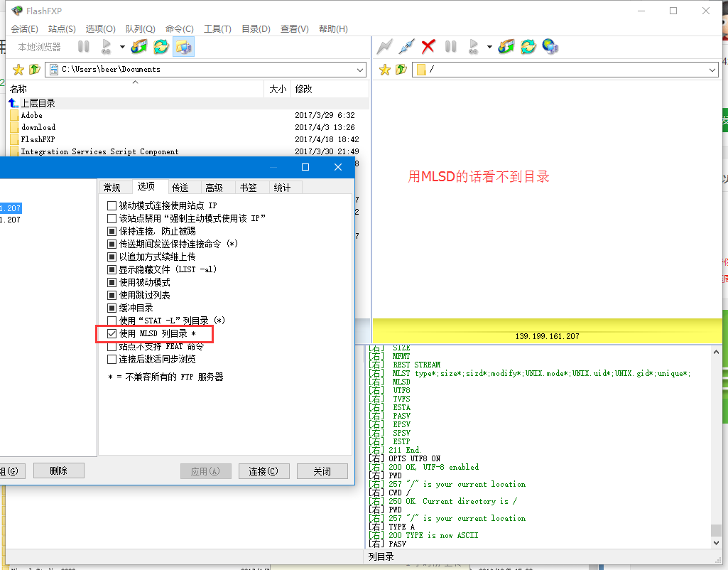728x570 pixels.
Task: Enable 连接后激活同步浏览 checkbox
Action: click(112, 359)
